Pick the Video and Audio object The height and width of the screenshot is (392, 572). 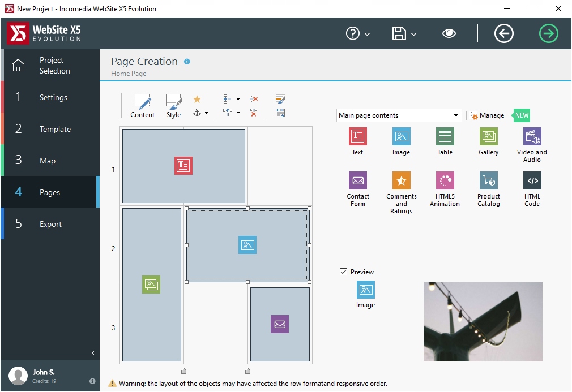[532, 136]
